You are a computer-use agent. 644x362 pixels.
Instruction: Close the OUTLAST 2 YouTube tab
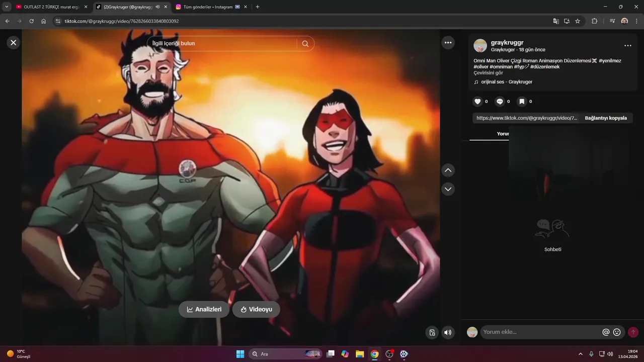coord(86,7)
